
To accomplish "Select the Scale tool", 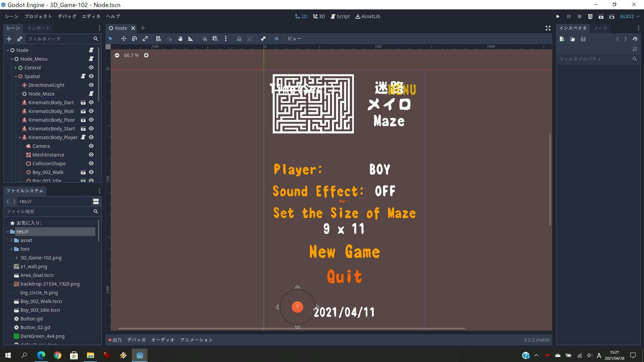I will tap(145, 39).
